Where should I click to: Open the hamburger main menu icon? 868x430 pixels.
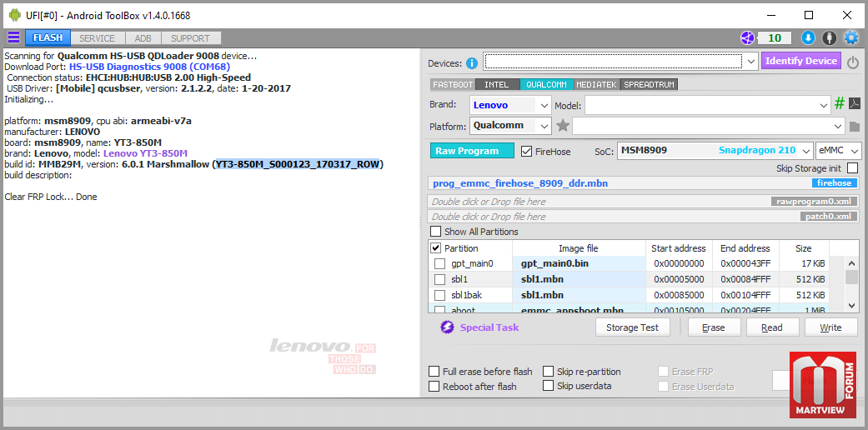coord(13,37)
